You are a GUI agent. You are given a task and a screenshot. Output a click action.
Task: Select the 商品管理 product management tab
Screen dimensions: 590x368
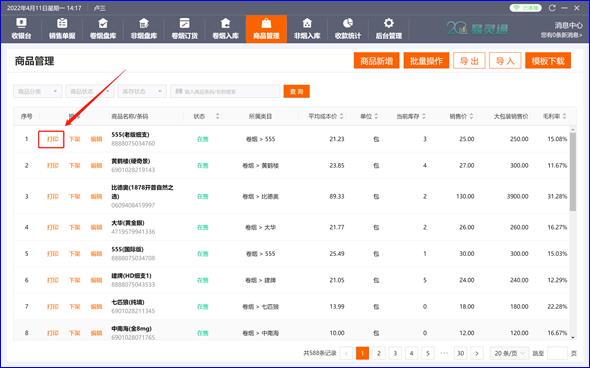(x=266, y=29)
